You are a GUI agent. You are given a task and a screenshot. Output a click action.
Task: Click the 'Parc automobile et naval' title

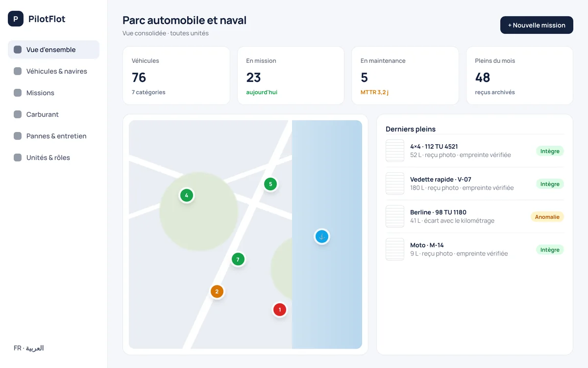185,20
